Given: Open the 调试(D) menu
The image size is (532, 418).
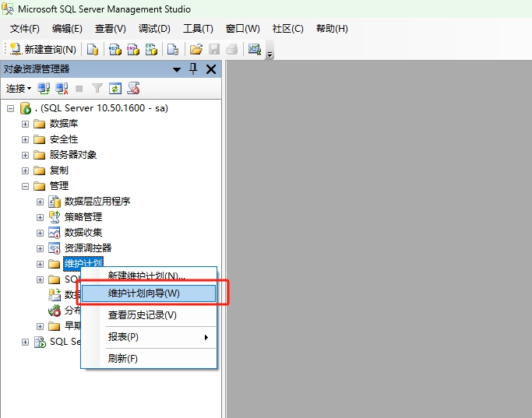Looking at the screenshot, I should coord(154,29).
